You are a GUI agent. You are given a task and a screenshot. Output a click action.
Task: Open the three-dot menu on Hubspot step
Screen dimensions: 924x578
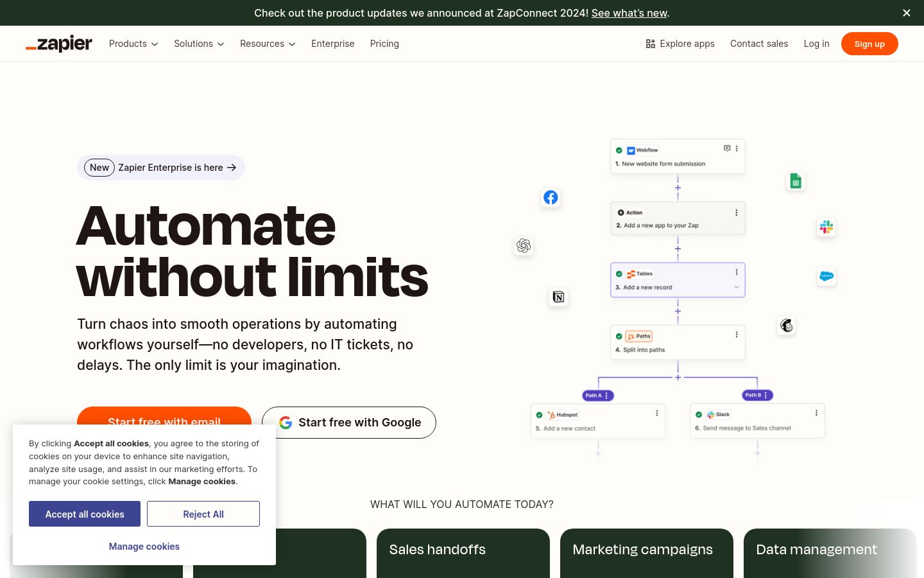point(657,414)
